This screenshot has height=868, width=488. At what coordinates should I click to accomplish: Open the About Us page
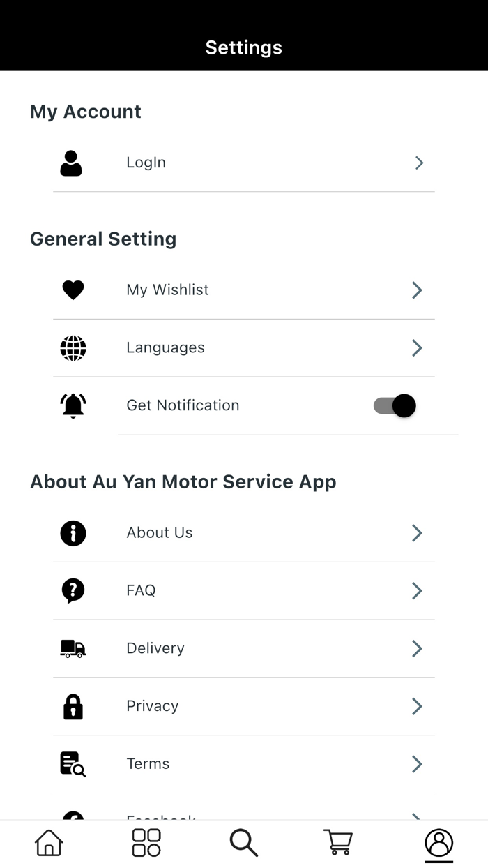click(x=159, y=532)
